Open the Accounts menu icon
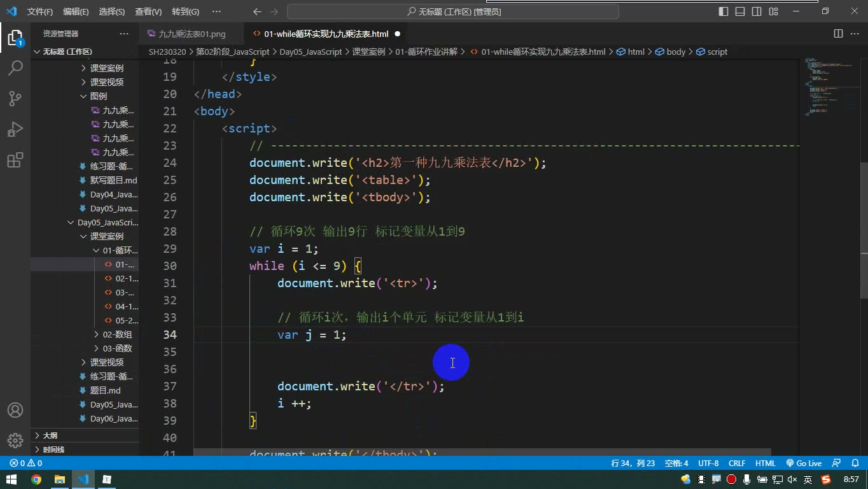The width and height of the screenshot is (868, 489). (15, 410)
